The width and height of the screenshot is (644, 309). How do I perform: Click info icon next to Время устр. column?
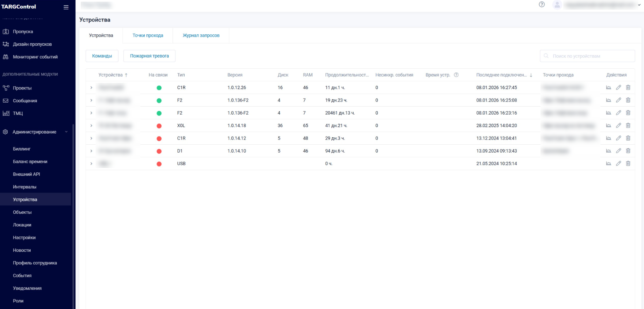point(456,75)
